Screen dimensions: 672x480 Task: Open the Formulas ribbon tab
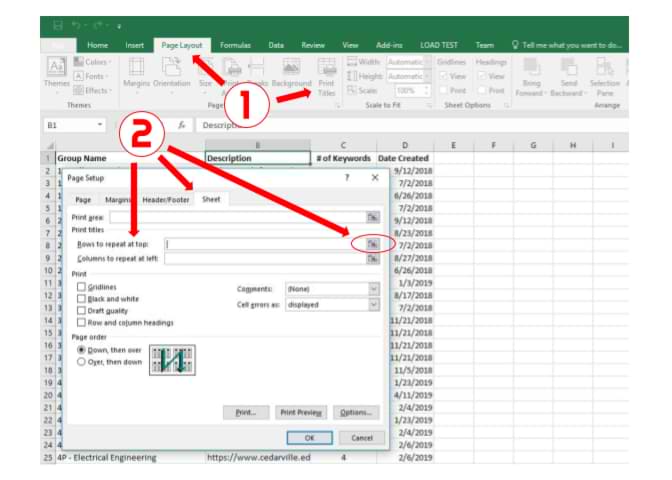click(235, 45)
